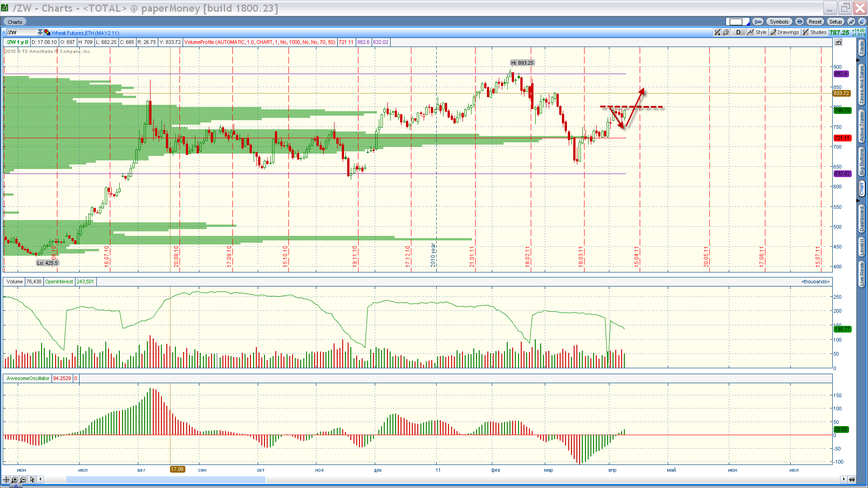Click the 790.75 green price label
The height and width of the screenshot is (488, 868).
(x=842, y=110)
